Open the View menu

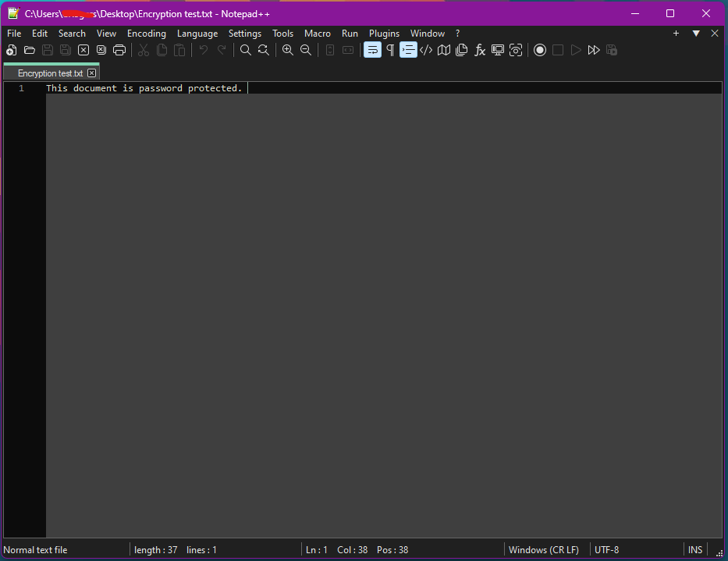pos(106,34)
